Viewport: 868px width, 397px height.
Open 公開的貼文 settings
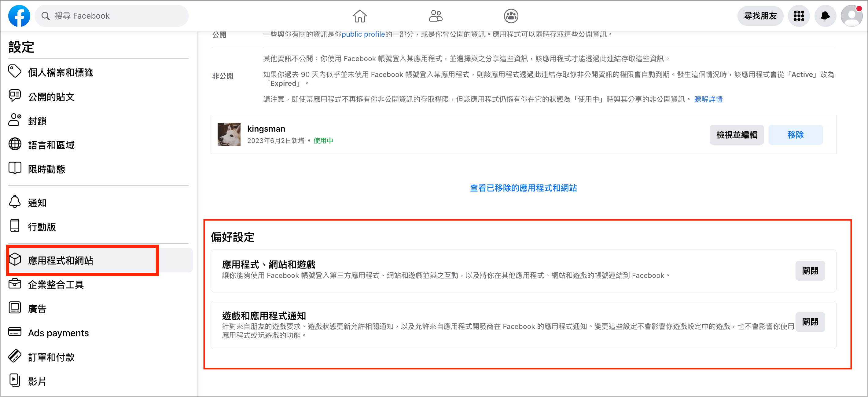click(98, 96)
